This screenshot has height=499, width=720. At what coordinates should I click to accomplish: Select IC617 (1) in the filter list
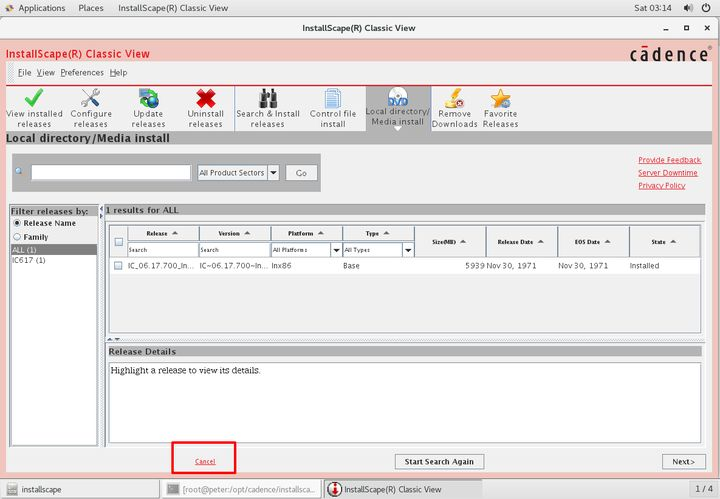click(29, 260)
